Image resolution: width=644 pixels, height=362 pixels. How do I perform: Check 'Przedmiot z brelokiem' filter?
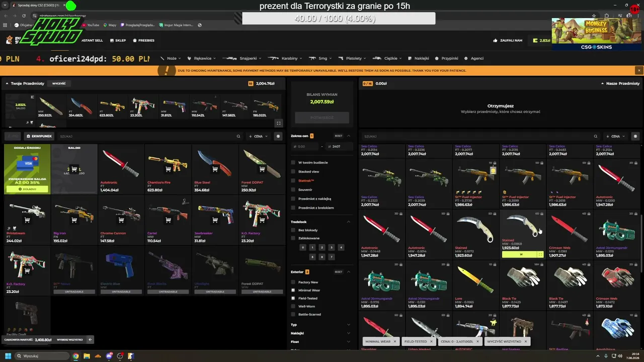[x=293, y=208]
